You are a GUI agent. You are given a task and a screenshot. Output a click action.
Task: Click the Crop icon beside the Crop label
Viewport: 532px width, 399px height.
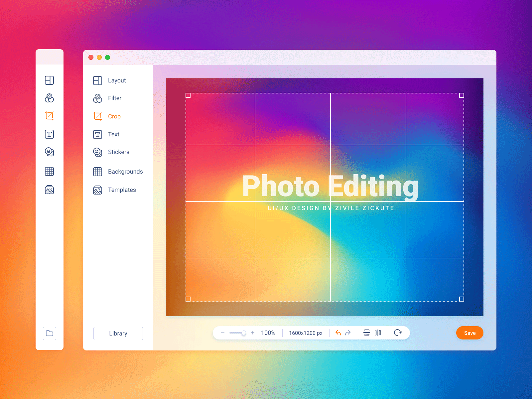[97, 116]
